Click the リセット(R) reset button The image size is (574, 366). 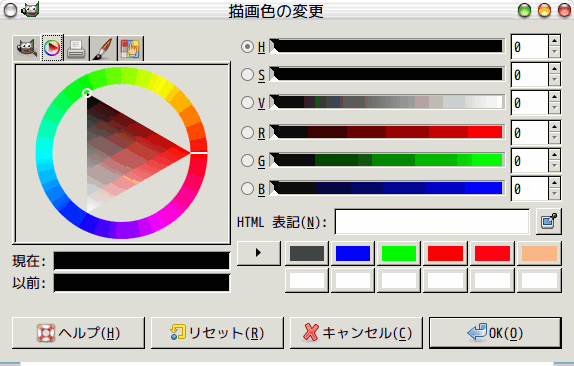click(x=217, y=333)
